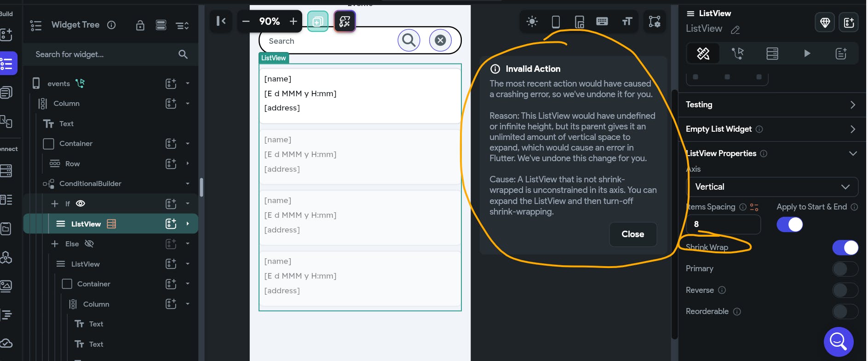The height and width of the screenshot is (361, 868).
Task: Click the clear search X icon
Action: [x=440, y=41]
